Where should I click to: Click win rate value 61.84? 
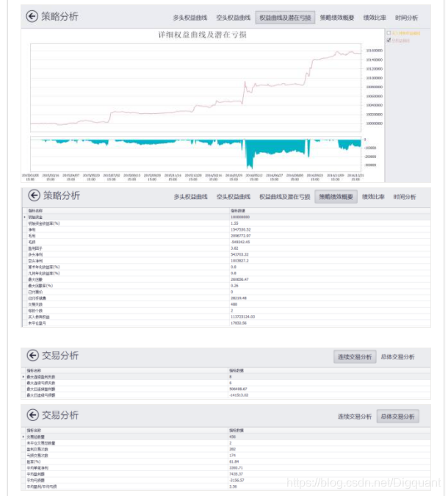[x=234, y=461]
